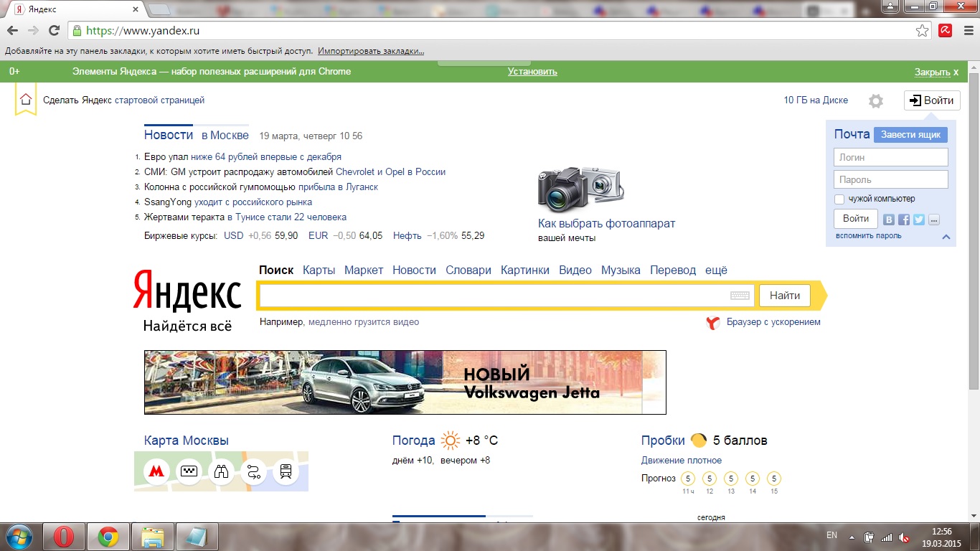
Task: Click the Войти button at top right
Action: (932, 100)
